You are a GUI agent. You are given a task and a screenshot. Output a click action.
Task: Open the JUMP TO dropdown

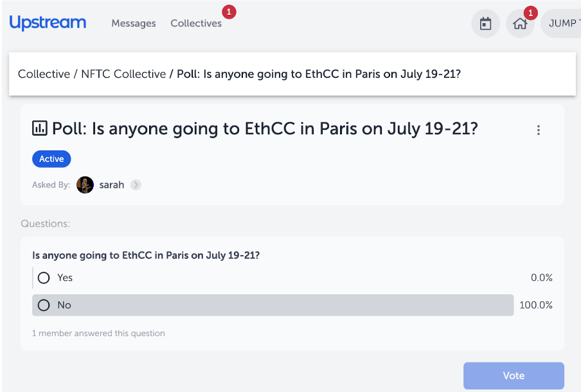tap(561, 24)
